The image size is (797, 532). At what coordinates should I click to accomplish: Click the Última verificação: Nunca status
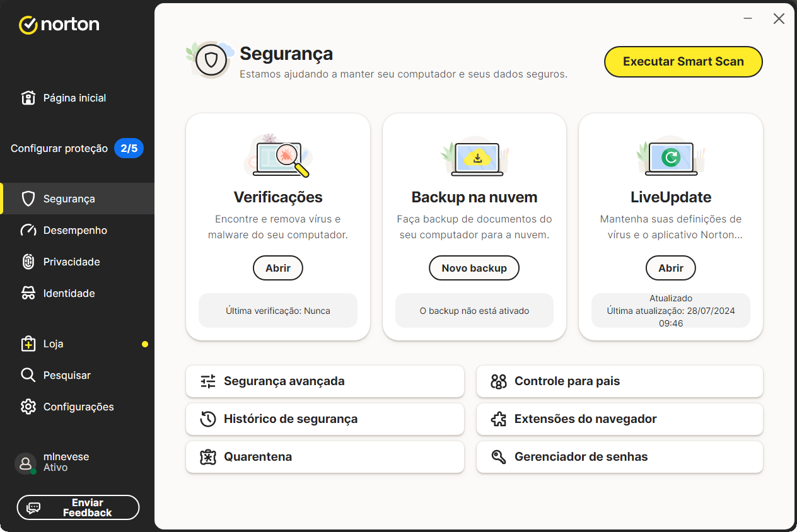(278, 310)
